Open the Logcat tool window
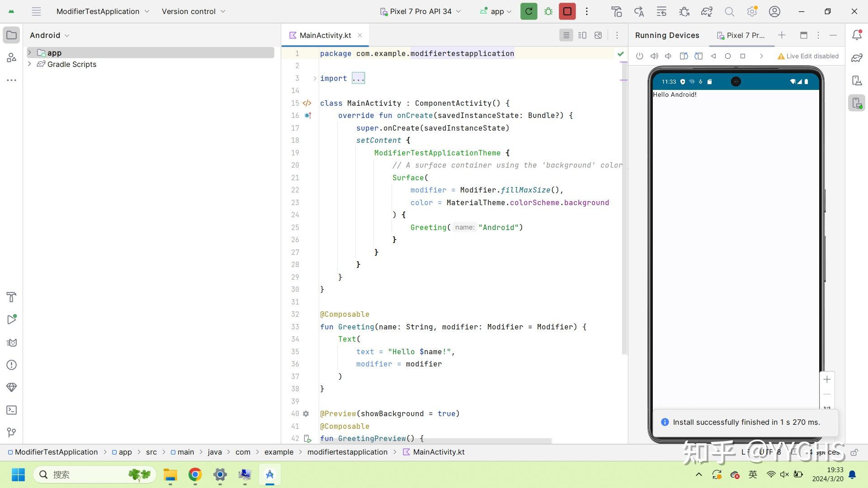This screenshot has height=488, width=868. [x=11, y=342]
